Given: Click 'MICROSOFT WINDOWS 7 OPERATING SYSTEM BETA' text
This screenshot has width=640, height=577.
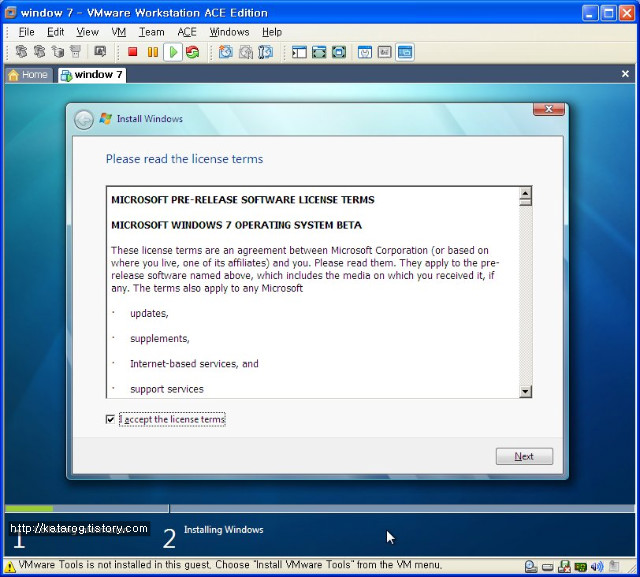Looking at the screenshot, I should (x=236, y=225).
